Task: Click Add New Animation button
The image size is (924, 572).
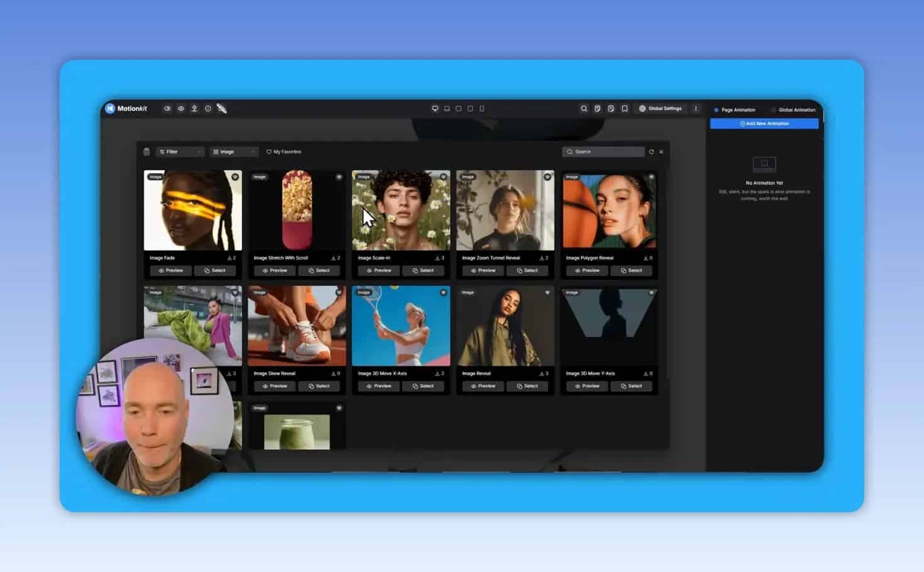Action: 764,124
